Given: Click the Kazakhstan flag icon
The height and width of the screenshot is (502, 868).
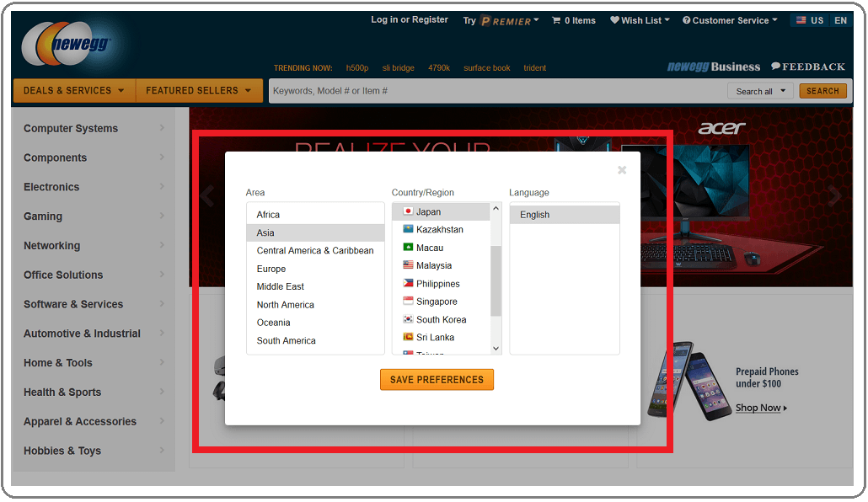Looking at the screenshot, I should point(408,229).
